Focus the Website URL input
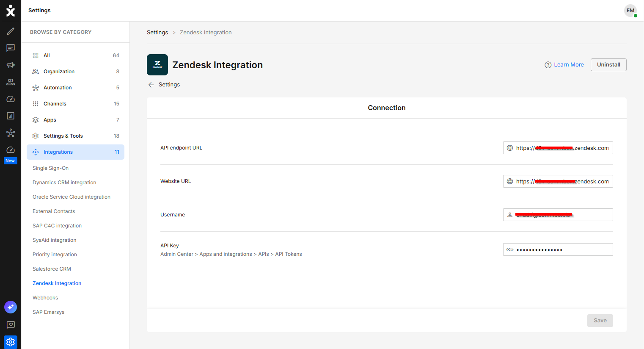This screenshot has width=644, height=349. (558, 181)
